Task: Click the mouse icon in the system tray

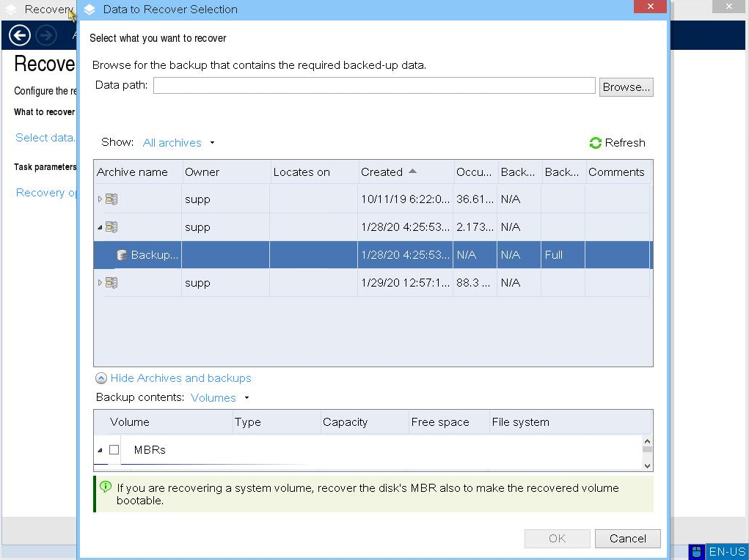Action: [696, 552]
